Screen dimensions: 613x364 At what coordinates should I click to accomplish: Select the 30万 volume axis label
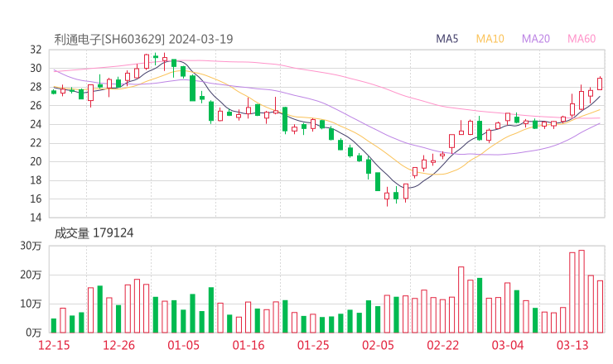(32, 247)
